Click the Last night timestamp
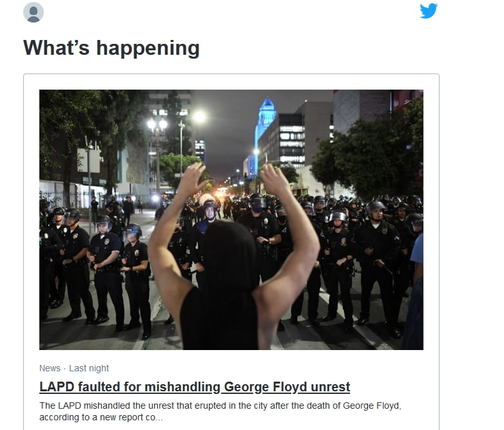Screen dimensions: 504x430 (x=89, y=368)
